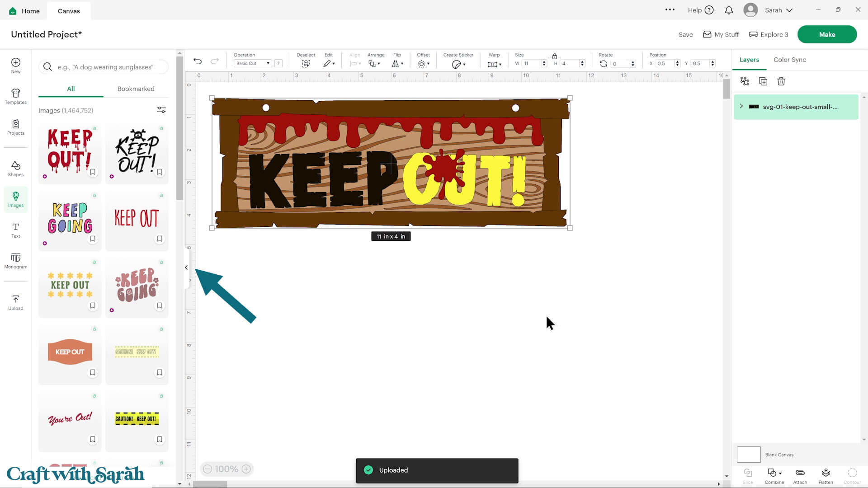Click the Duplicate layer icon
868x488 pixels.
coord(763,81)
